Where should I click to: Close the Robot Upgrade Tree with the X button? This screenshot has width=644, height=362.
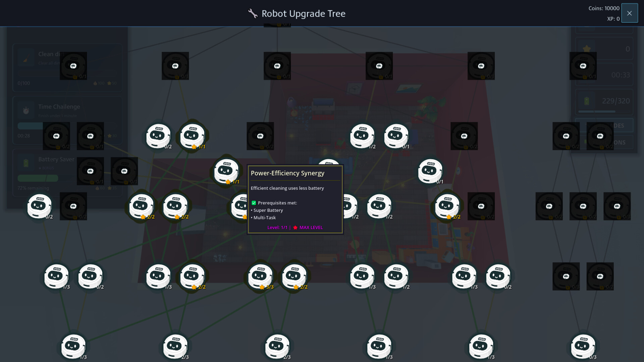point(630,13)
